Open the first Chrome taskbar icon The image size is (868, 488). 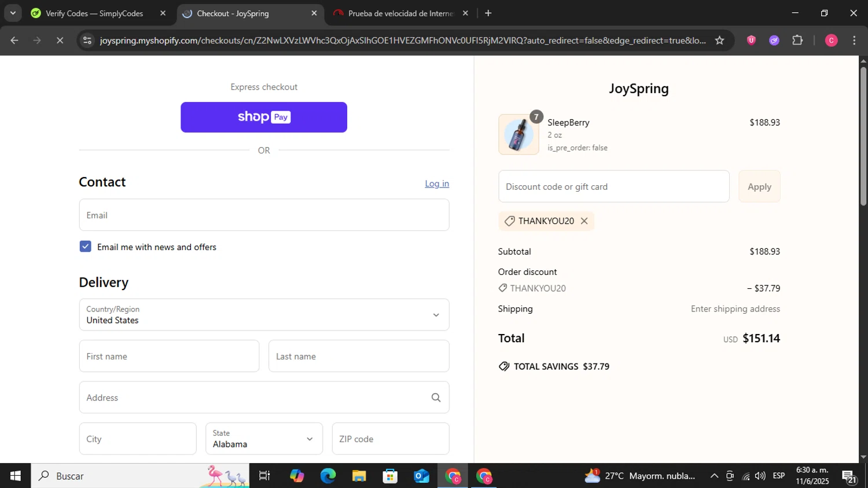(453, 476)
